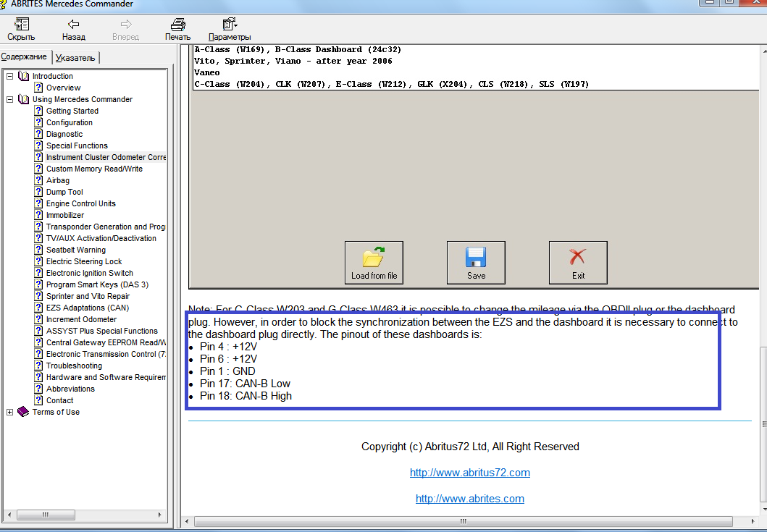
Task: Collapse the Using Mercedes Commander node
Action: coord(9,99)
